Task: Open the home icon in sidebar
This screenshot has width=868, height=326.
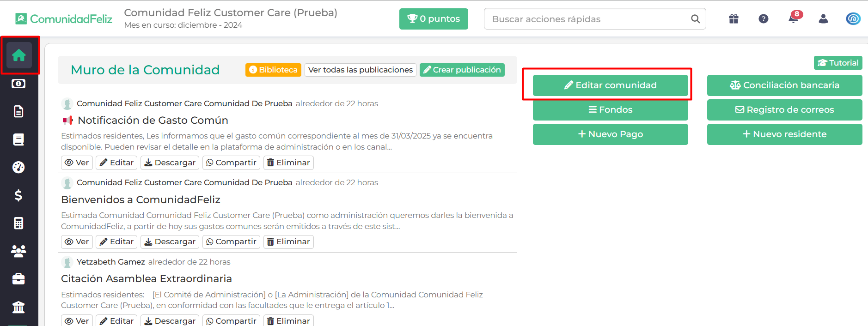Action: (19, 55)
